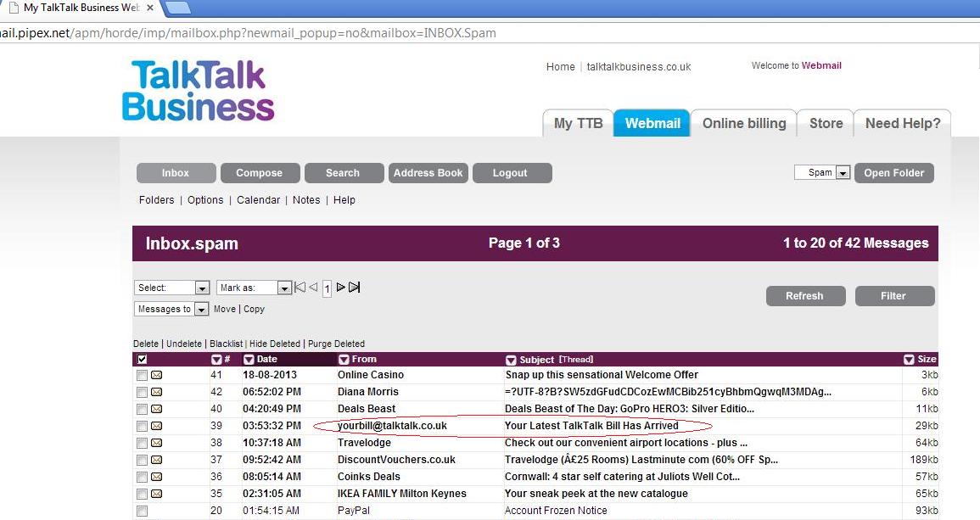Open the Address Book button
Viewport: 980px width, 520px height.
tap(428, 173)
